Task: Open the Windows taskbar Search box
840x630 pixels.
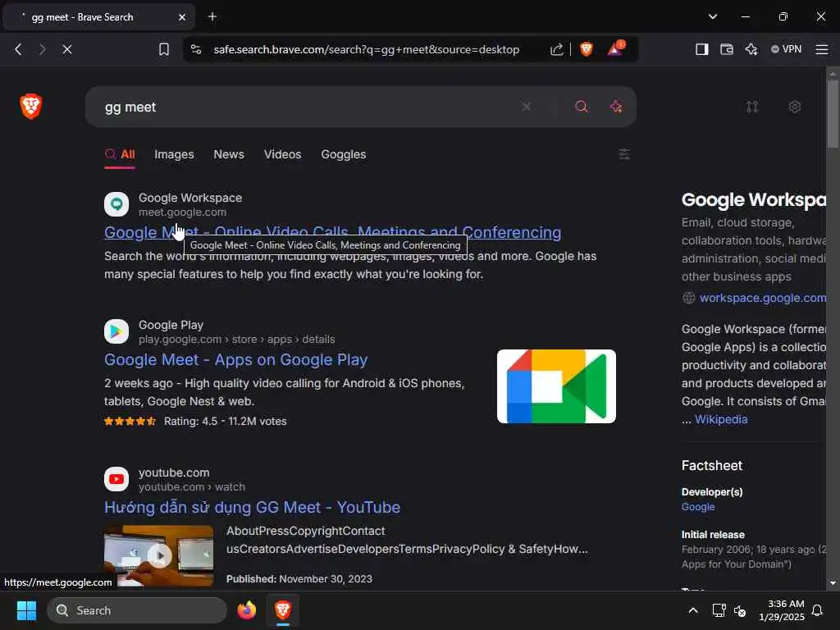Action: (137, 610)
